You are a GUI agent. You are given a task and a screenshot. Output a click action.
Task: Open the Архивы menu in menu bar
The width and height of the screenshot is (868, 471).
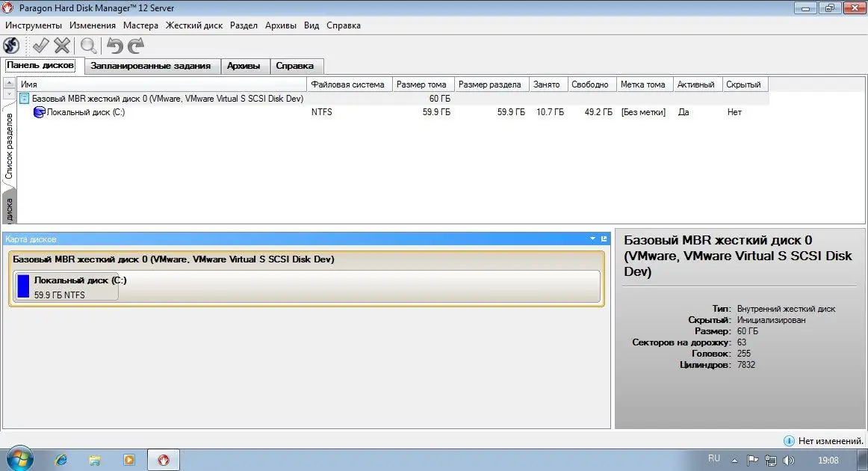tap(281, 25)
